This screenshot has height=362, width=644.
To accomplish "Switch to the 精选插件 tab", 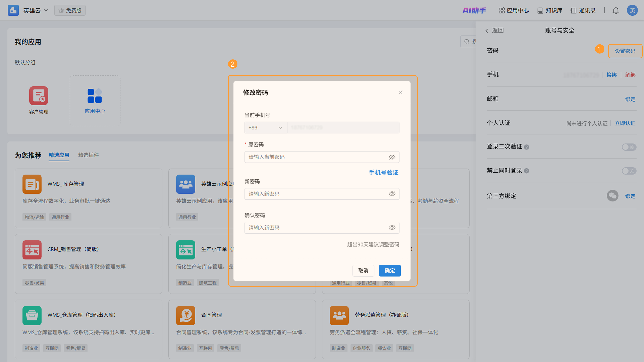I will [x=88, y=155].
